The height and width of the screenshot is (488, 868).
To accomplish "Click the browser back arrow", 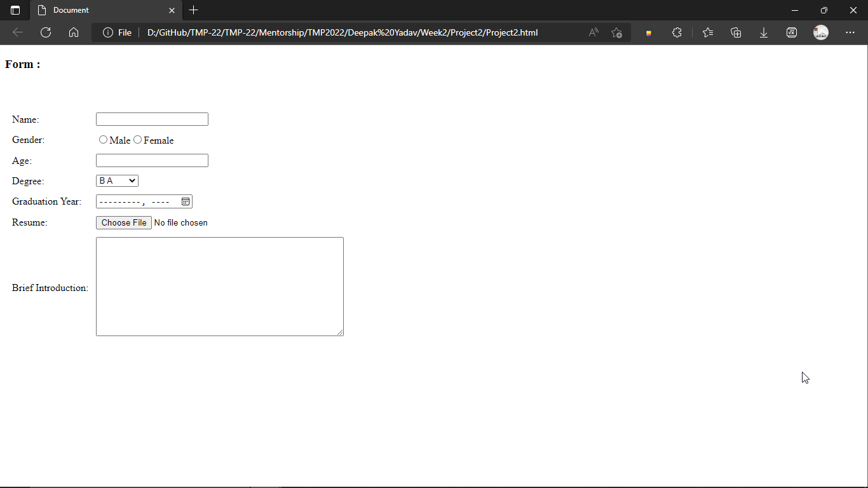I will [x=18, y=32].
